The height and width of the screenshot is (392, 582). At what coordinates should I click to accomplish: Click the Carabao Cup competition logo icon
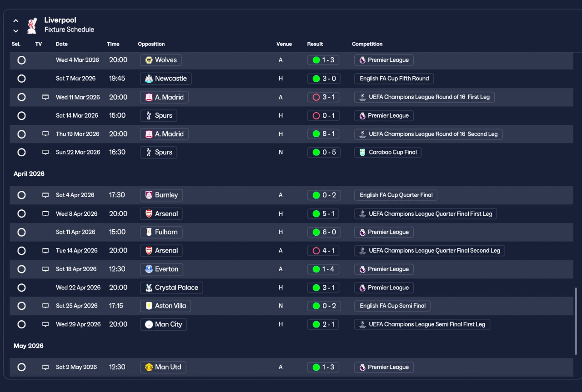point(362,152)
